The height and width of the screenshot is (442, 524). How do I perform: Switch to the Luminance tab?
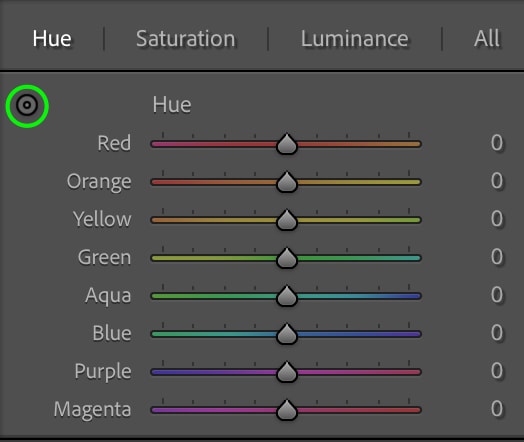[355, 39]
